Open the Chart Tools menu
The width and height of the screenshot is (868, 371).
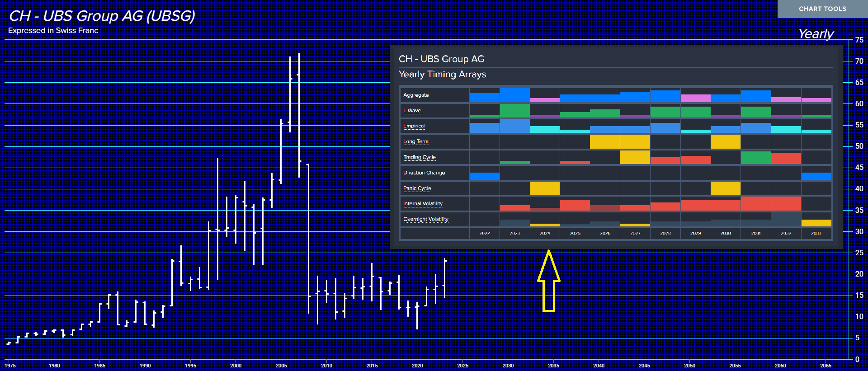(822, 9)
